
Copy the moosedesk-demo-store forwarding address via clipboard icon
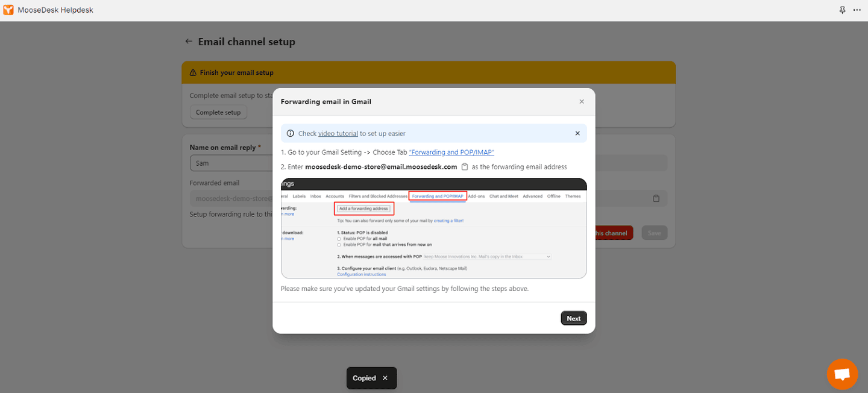point(465,167)
